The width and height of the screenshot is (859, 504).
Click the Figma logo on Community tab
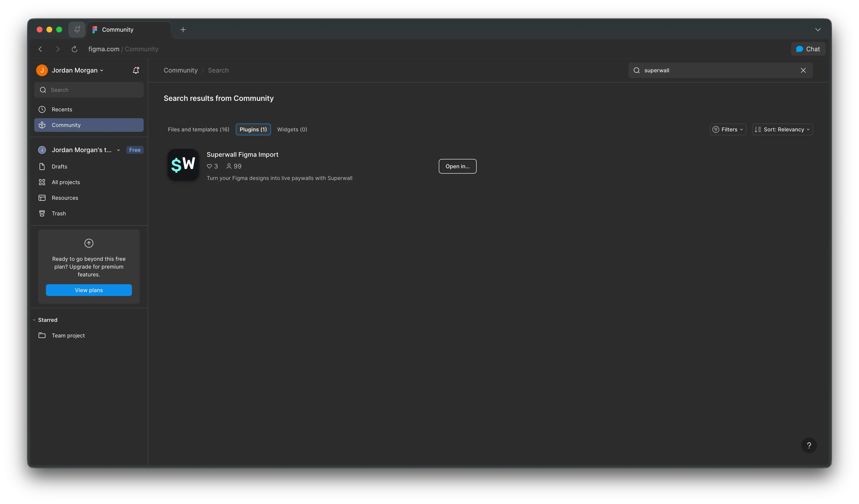tap(95, 30)
